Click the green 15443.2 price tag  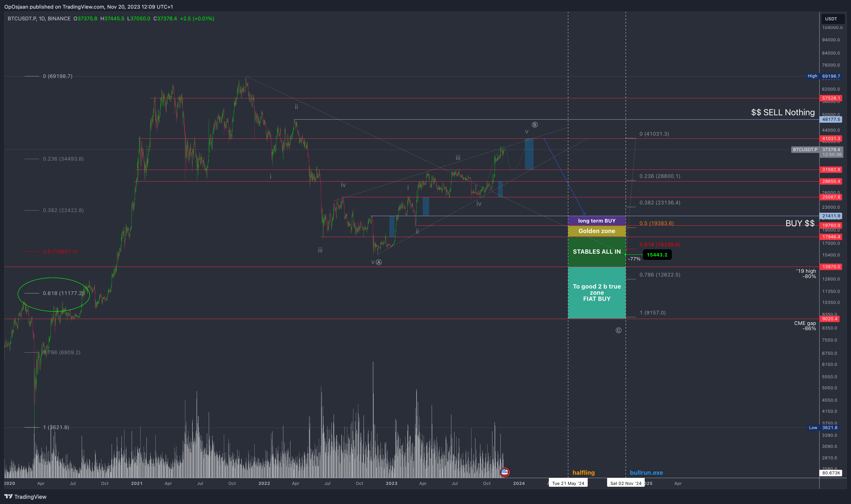pos(657,255)
